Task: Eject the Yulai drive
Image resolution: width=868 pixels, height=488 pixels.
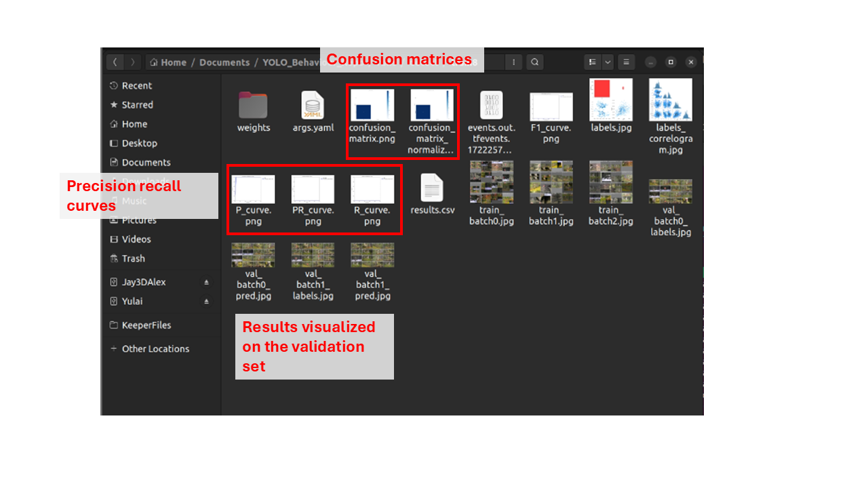Action: click(x=207, y=301)
